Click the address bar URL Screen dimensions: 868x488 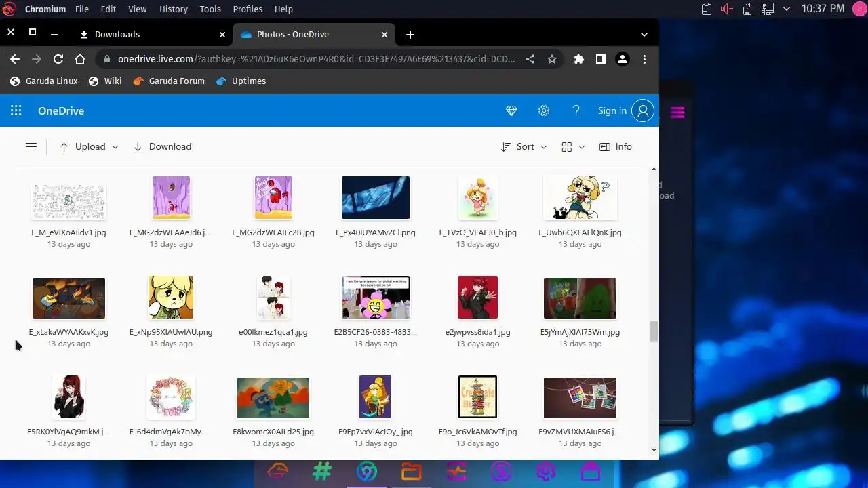pos(316,59)
